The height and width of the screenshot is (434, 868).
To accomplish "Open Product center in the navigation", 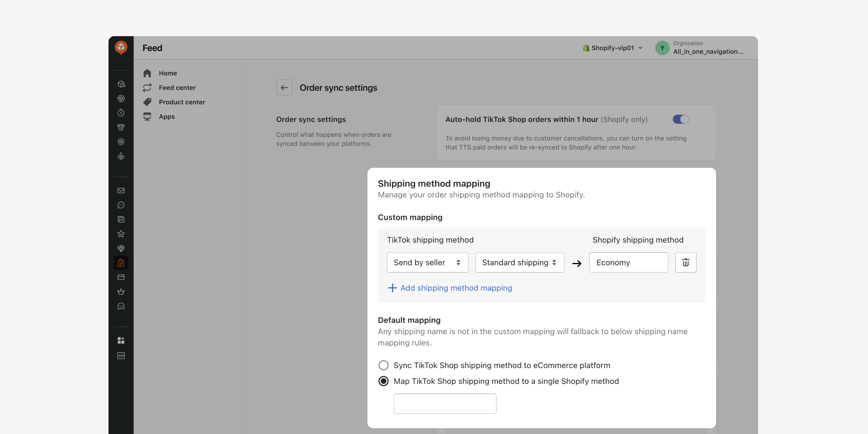I will pyautogui.click(x=182, y=102).
